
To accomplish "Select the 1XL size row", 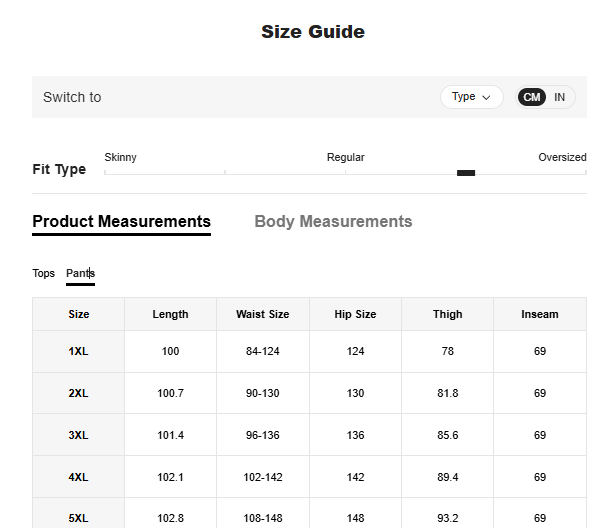I will (x=79, y=351).
